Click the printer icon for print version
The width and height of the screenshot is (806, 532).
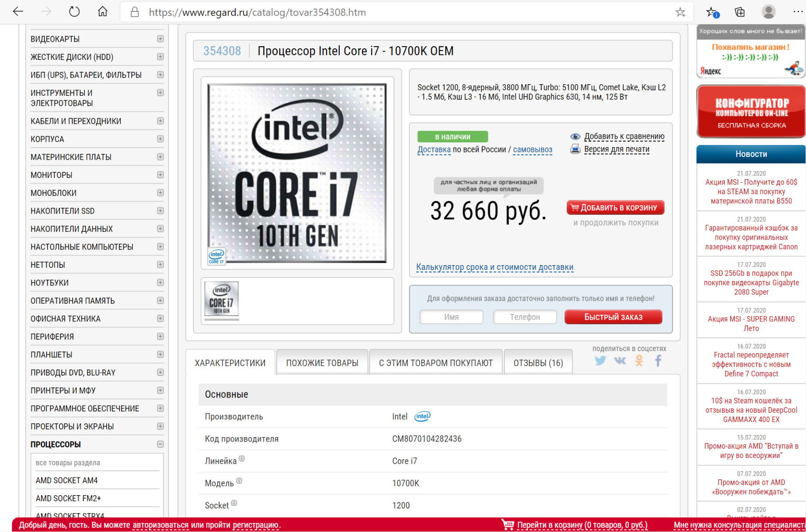point(575,149)
